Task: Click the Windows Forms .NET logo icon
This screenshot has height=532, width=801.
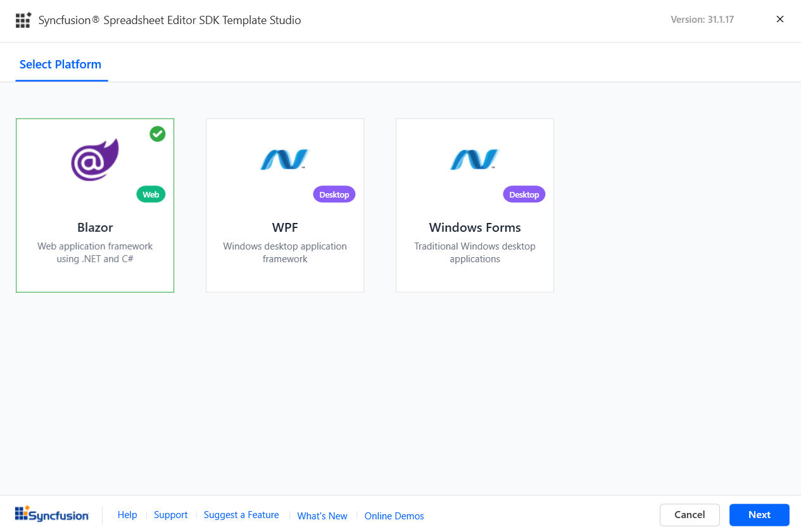Action: click(474, 160)
